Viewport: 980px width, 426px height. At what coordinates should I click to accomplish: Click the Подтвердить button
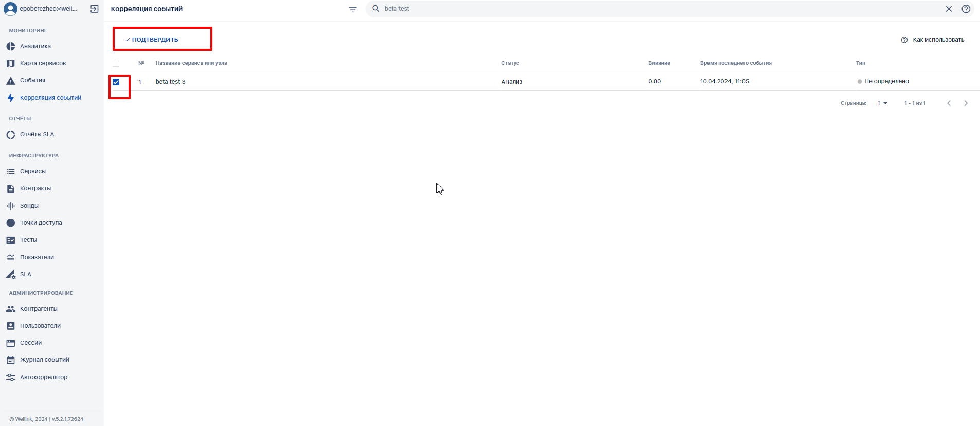tap(152, 40)
